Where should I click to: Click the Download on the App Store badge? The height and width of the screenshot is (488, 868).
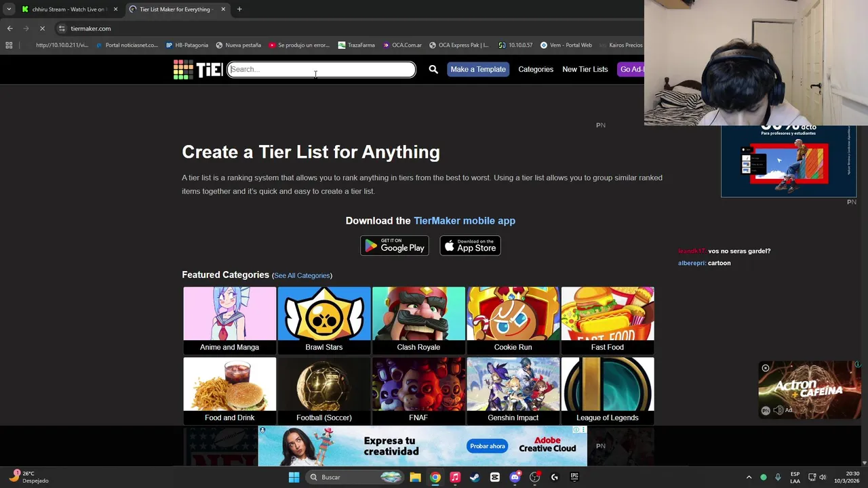[470, 245]
